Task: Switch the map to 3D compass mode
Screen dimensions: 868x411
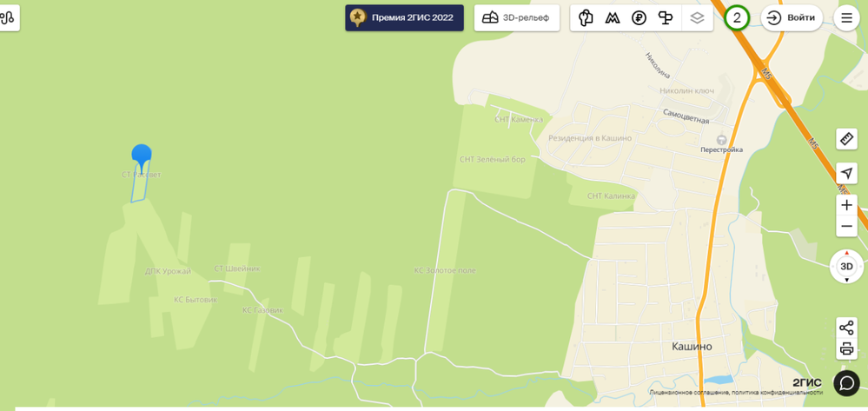Action: [846, 267]
